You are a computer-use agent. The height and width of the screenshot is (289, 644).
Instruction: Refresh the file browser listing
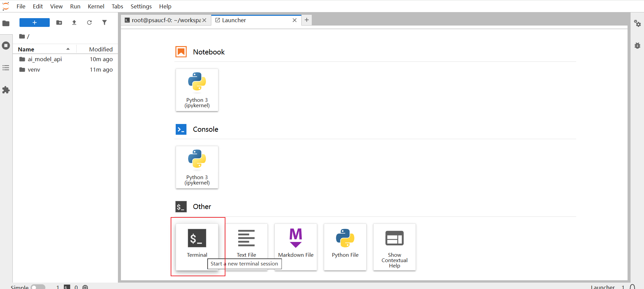point(89,23)
